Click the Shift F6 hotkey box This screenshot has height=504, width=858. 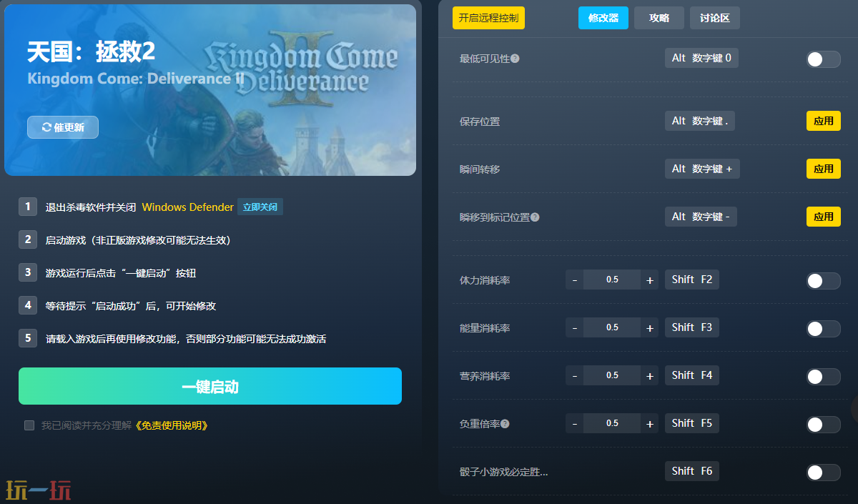point(692,471)
